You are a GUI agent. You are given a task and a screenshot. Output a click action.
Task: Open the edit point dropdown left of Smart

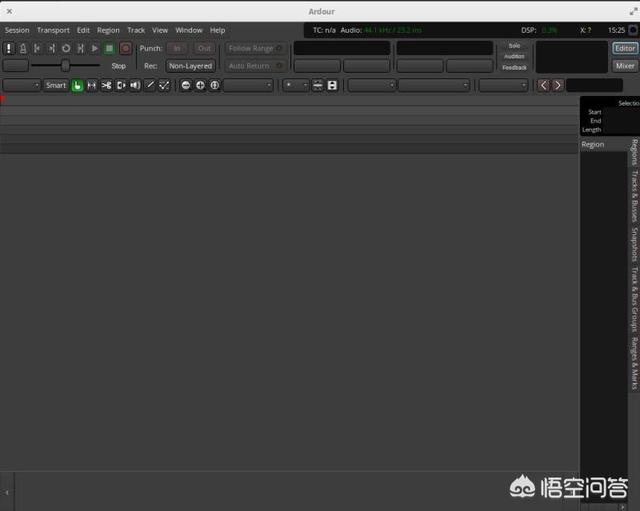(x=21, y=86)
